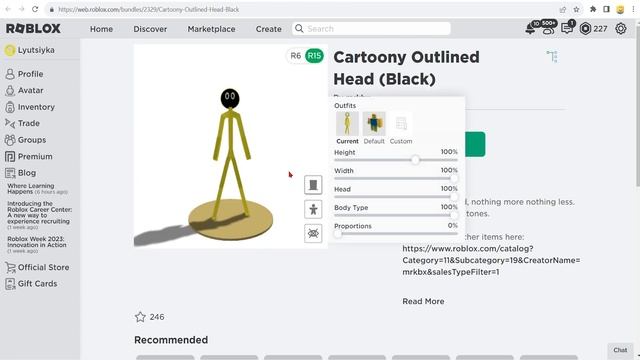Click the share icon in the address bar
The width and height of the screenshot is (640, 360).
pos(563,9)
